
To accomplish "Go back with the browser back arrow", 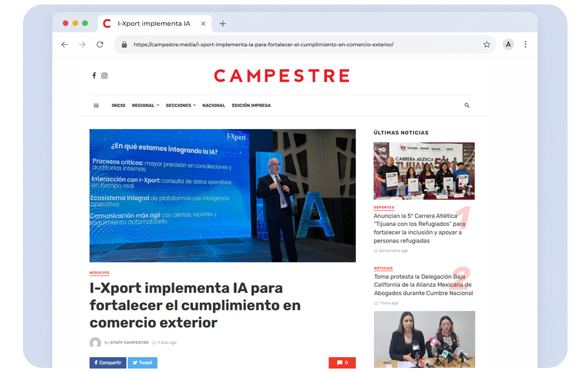I will coord(65,44).
